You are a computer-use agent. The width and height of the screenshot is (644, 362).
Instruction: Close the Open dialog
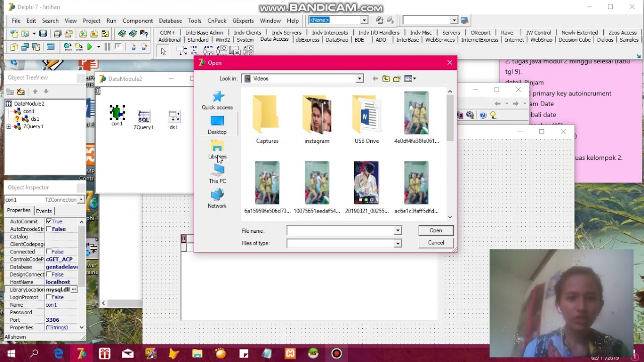point(450,63)
